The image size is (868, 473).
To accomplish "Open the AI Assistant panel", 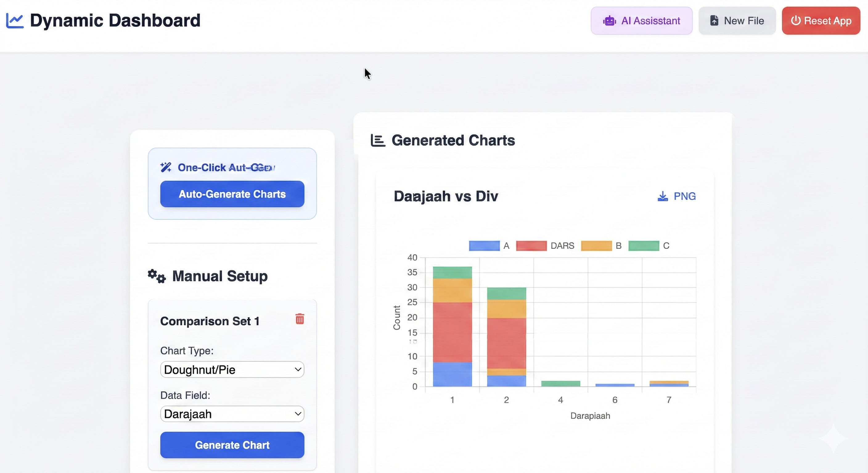I will point(641,21).
